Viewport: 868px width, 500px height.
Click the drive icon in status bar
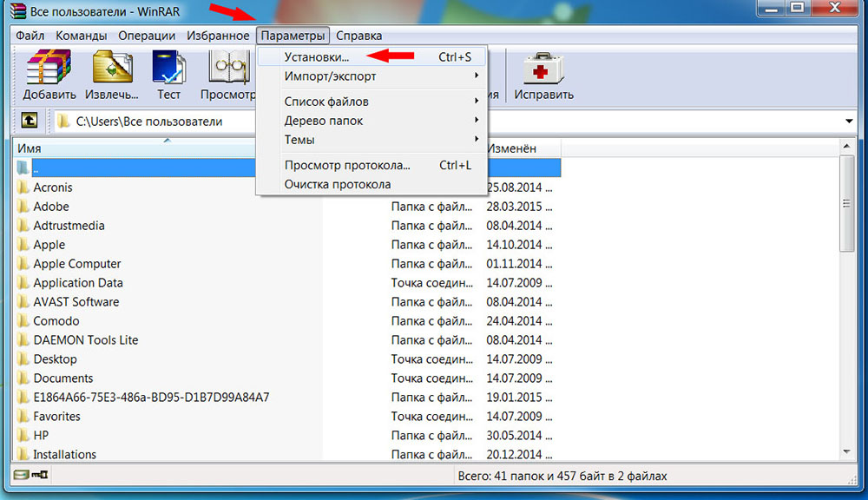coord(21,475)
